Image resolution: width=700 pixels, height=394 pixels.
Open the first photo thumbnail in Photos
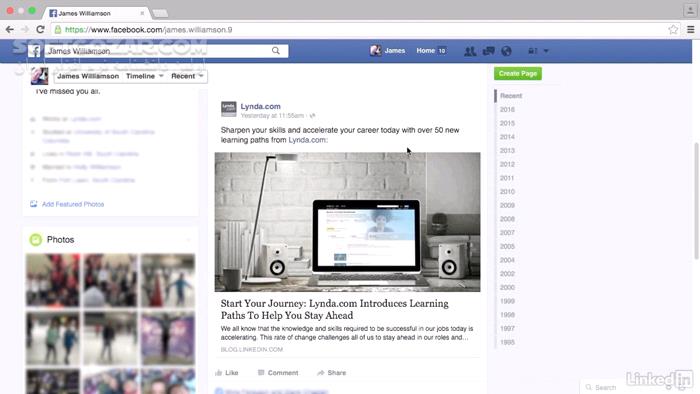[52, 280]
